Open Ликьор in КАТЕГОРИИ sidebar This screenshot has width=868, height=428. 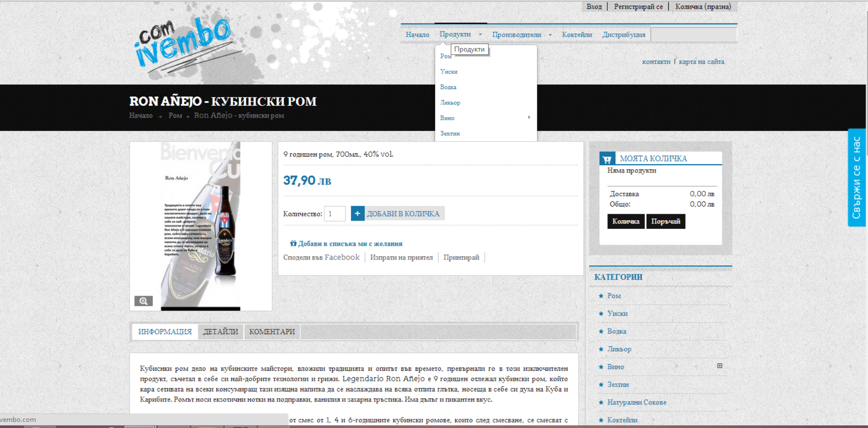click(619, 349)
